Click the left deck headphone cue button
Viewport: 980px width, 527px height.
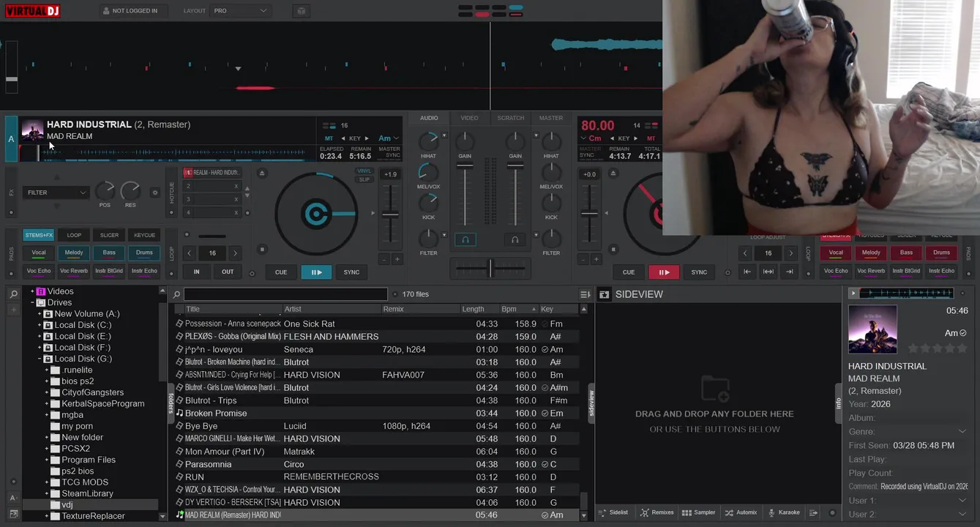465,239
